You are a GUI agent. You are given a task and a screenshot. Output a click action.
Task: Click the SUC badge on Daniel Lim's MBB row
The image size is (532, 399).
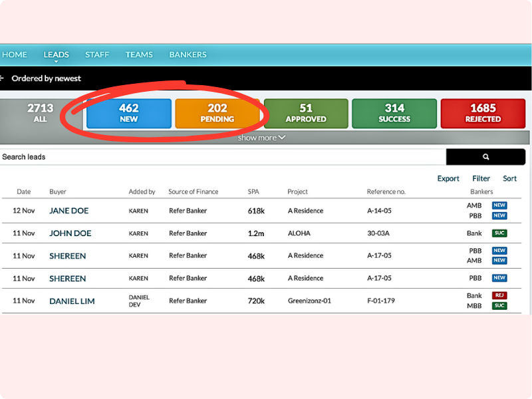499,306
